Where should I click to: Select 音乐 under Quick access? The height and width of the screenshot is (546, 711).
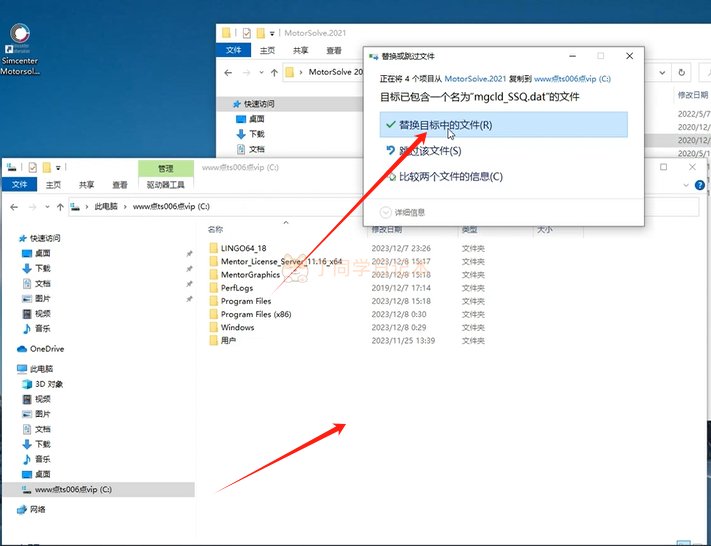coord(43,328)
